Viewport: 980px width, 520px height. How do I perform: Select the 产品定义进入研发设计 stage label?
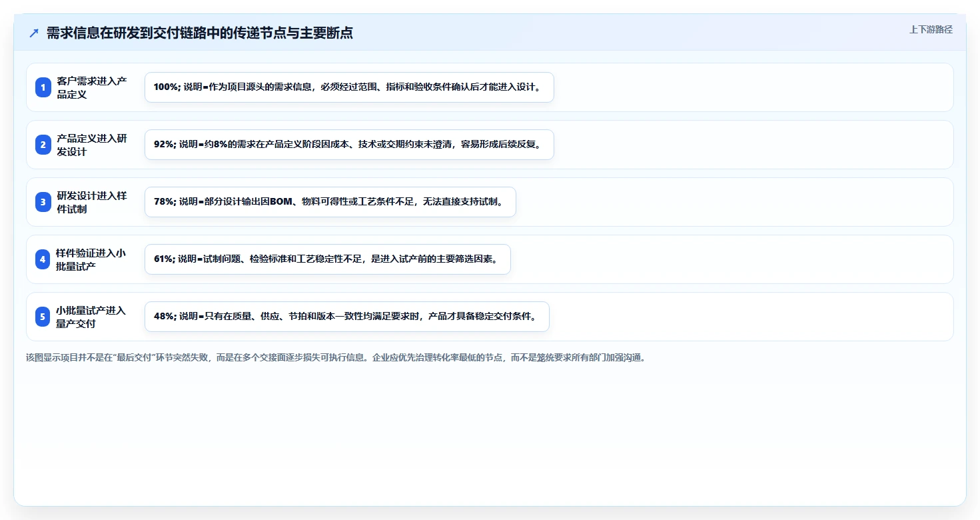pyautogui.click(x=92, y=145)
